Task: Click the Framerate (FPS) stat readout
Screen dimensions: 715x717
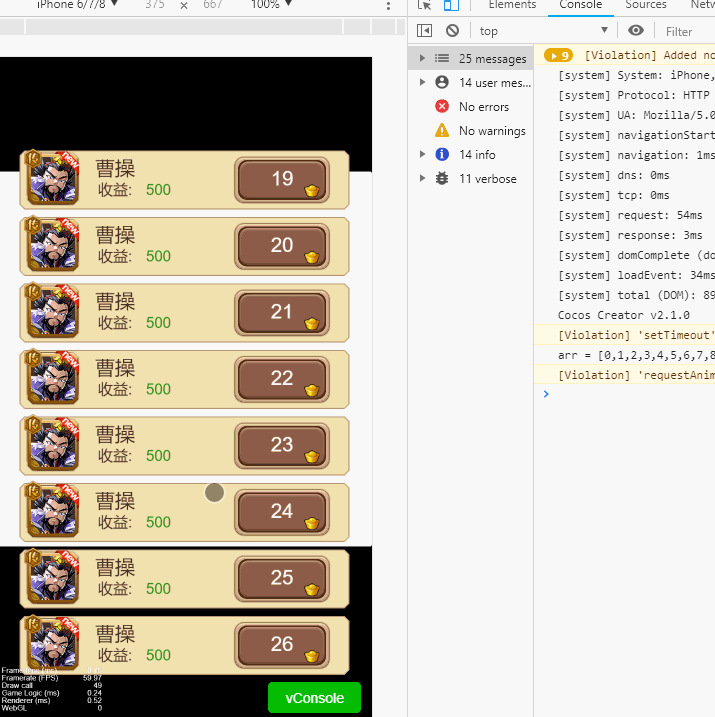Action: point(52,678)
